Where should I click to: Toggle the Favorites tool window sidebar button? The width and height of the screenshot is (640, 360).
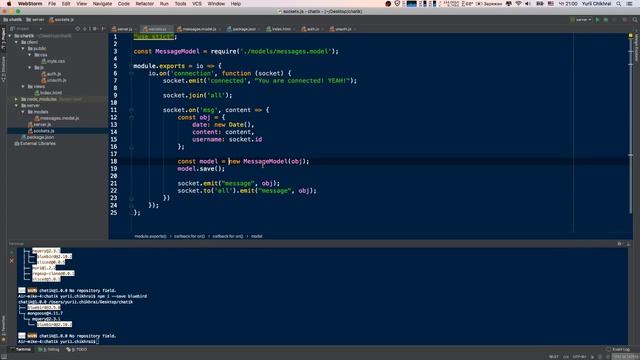tap(3, 327)
